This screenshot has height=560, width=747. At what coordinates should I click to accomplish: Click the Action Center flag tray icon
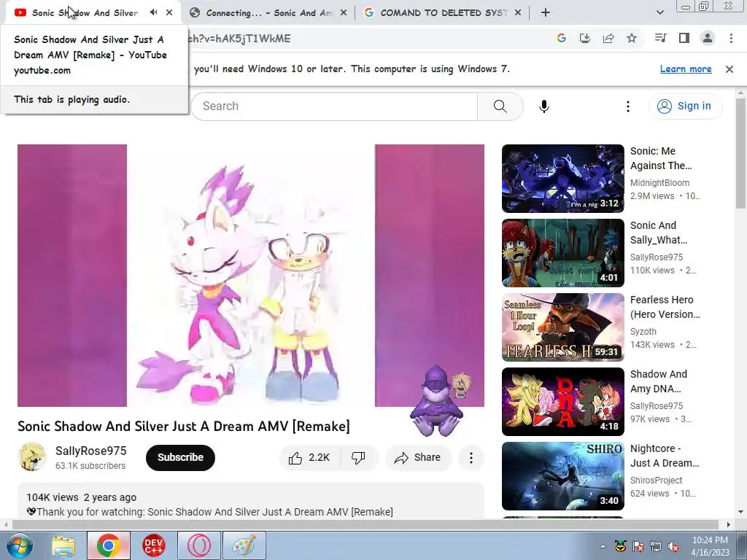(638, 547)
